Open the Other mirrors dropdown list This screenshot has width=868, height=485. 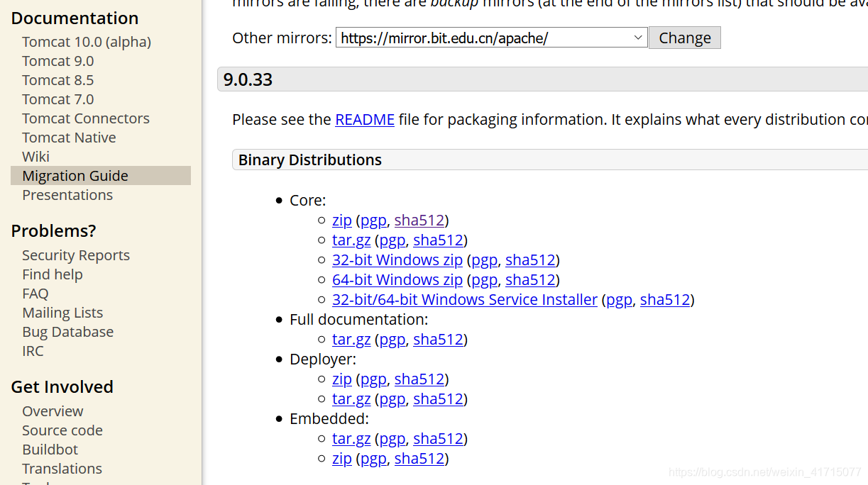click(491, 38)
